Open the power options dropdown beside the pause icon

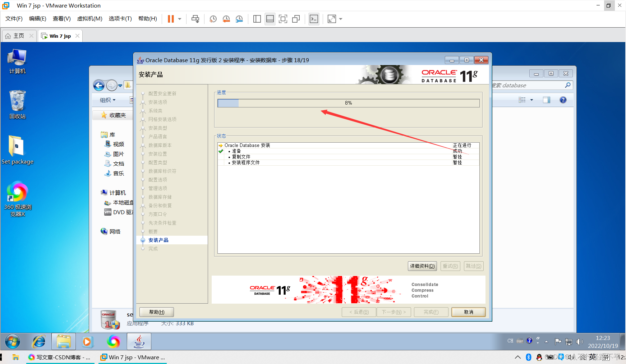180,19
